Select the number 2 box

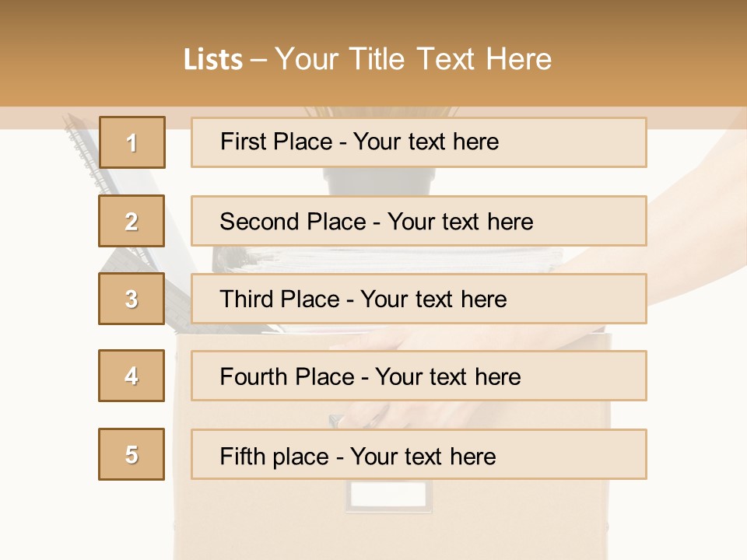pyautogui.click(x=132, y=221)
